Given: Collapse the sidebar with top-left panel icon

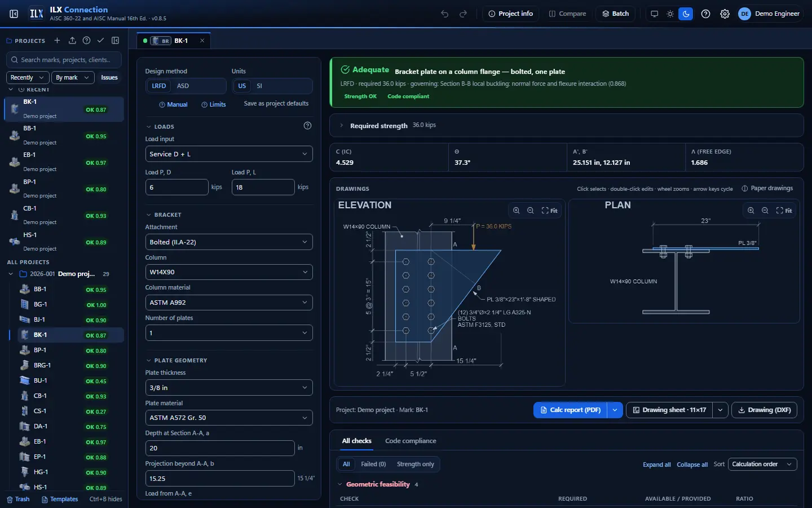Looking at the screenshot, I should coord(14,14).
